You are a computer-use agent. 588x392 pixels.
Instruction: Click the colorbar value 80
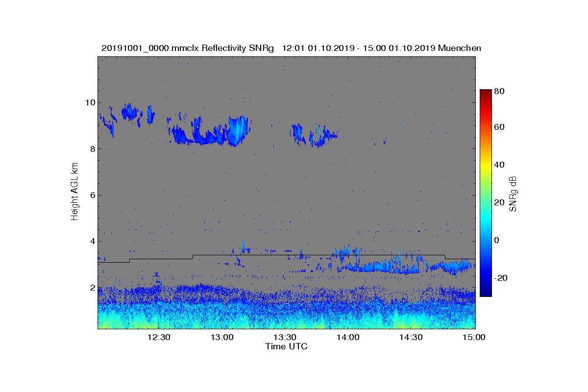(x=500, y=91)
